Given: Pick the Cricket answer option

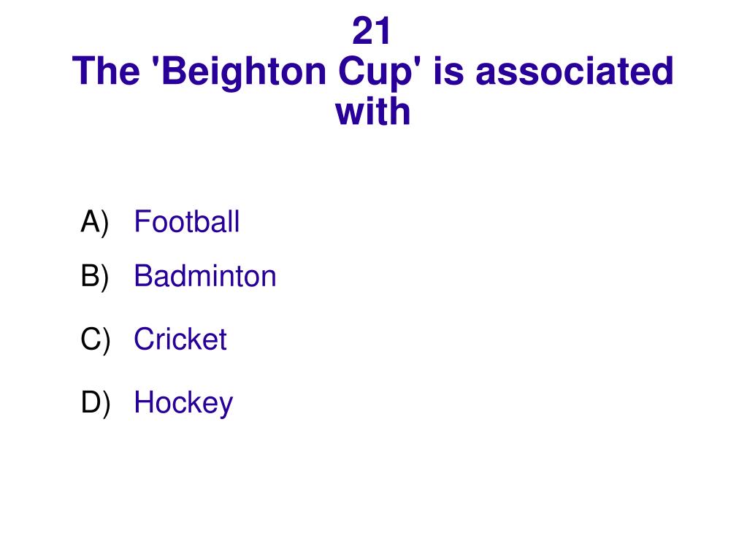Looking at the screenshot, I should click(180, 339).
